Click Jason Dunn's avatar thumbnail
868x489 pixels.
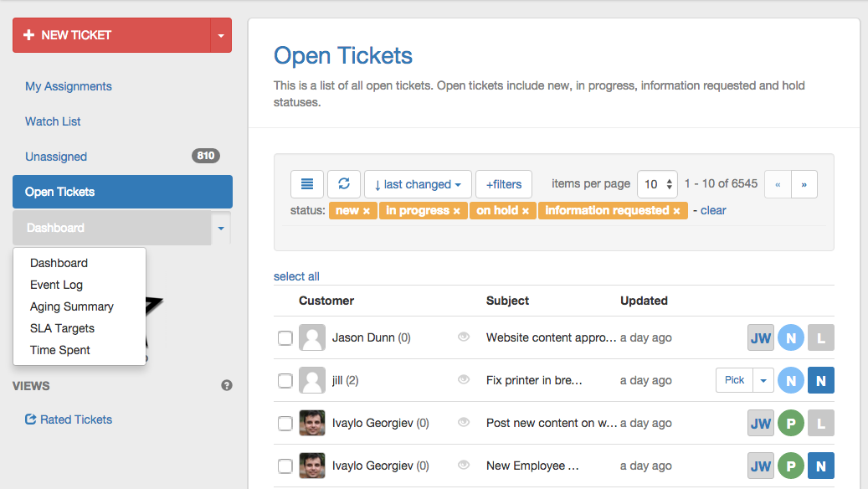(312, 337)
